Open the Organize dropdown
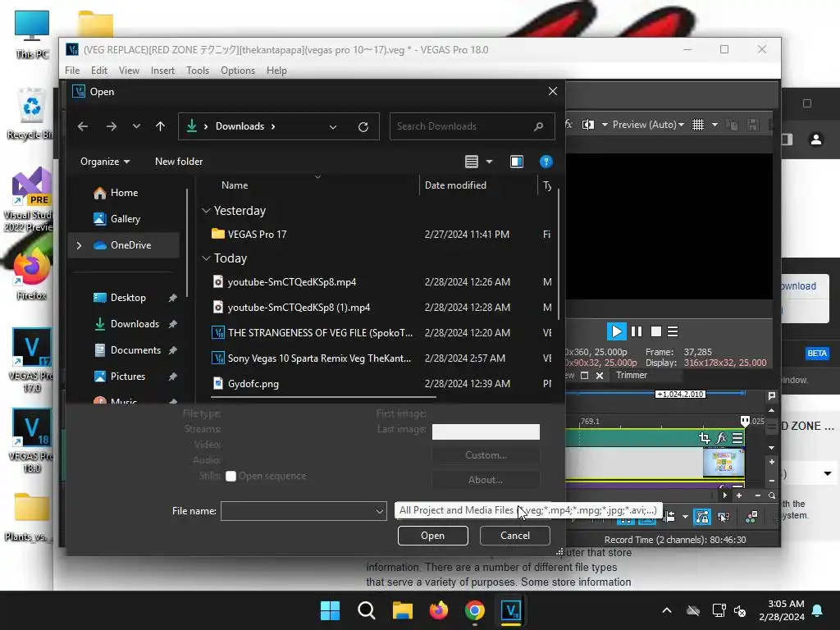The height and width of the screenshot is (630, 840). (105, 162)
